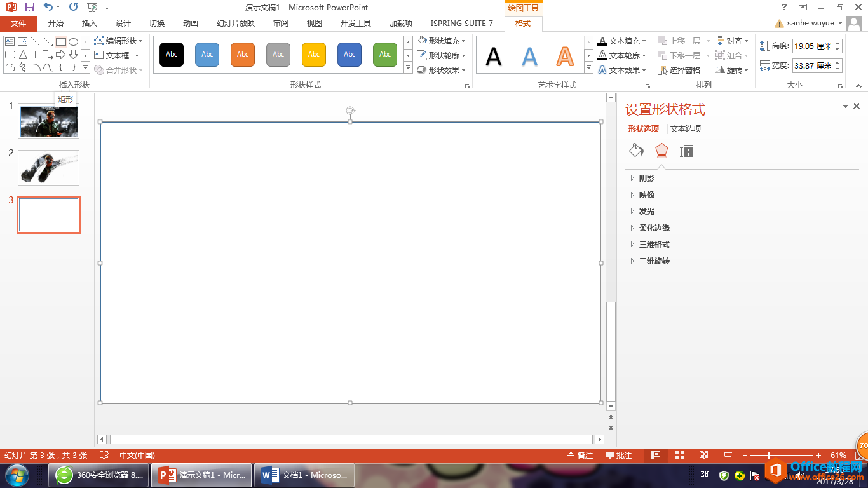Viewport: 868px width, 488px height.
Task: Open Size & Properties icon in format pane
Action: [x=686, y=151]
